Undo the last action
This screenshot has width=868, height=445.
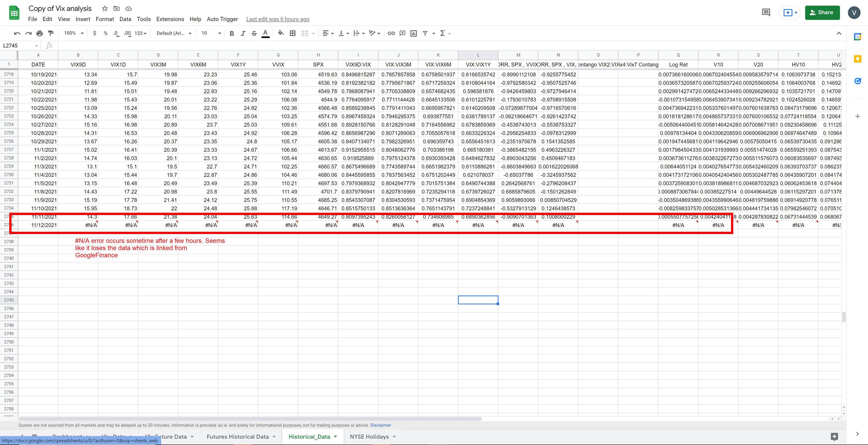17,33
